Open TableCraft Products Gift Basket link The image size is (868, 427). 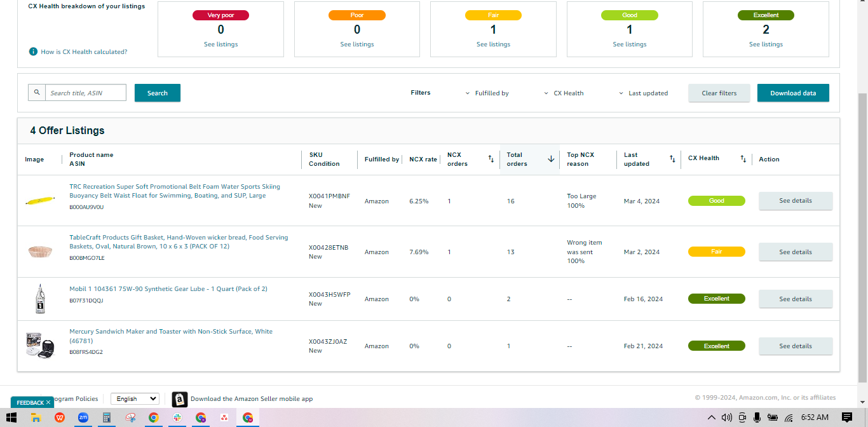click(x=179, y=241)
